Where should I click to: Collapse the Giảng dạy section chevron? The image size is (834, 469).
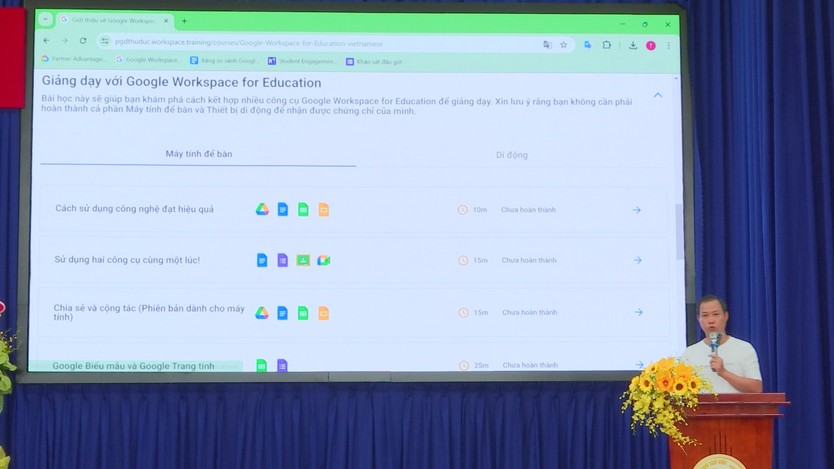658,95
